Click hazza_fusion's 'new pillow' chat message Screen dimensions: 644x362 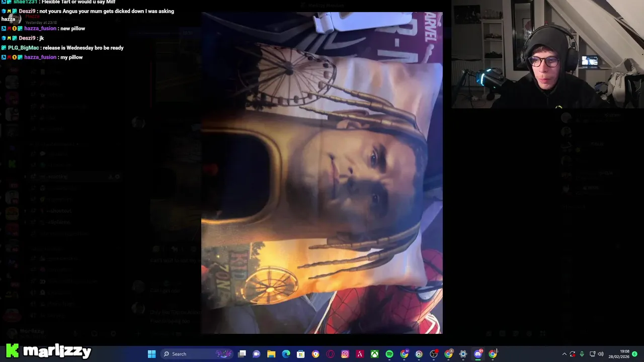[73, 29]
